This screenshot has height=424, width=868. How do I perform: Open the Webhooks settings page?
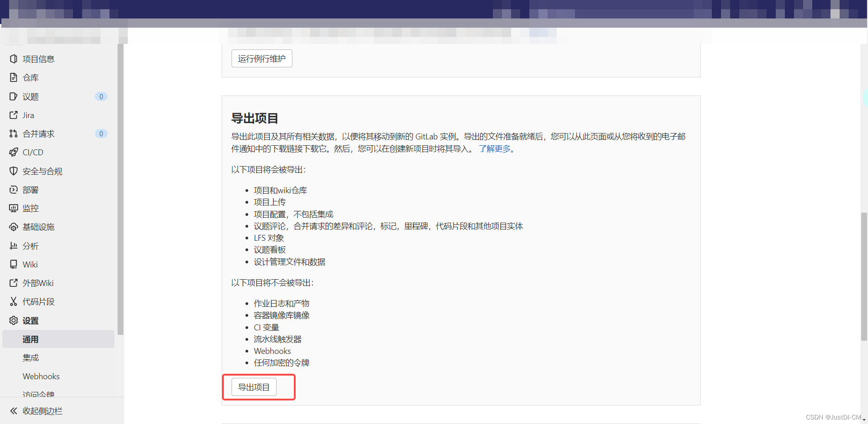click(41, 376)
